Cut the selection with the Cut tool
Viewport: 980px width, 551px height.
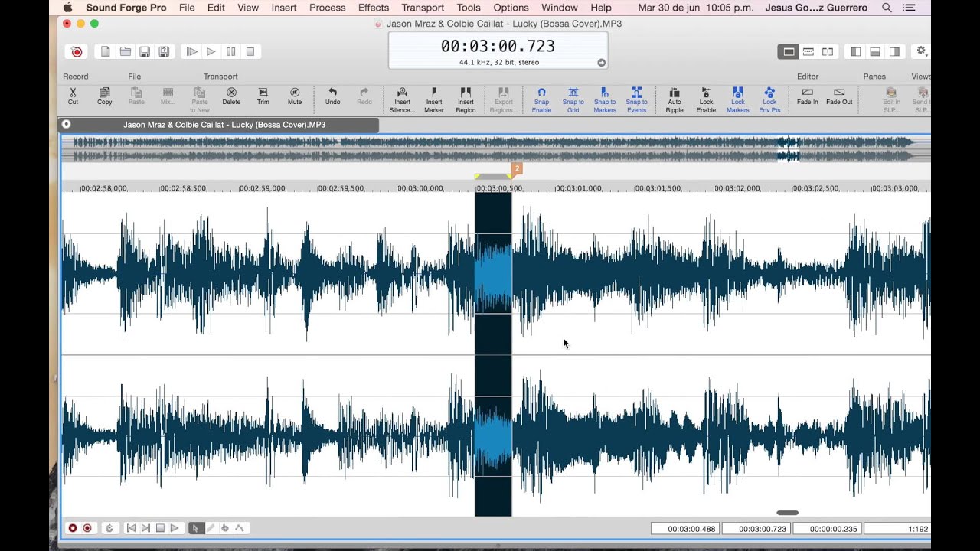73,96
